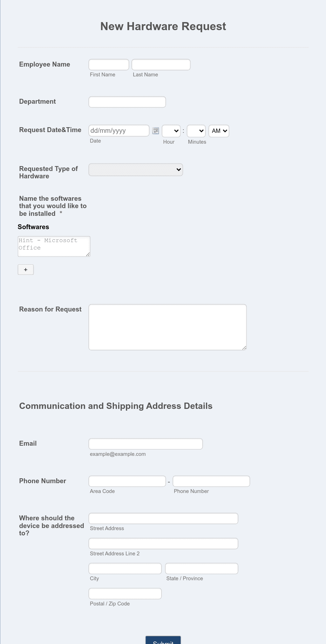Click the Area Code field
The width and height of the screenshot is (326, 644).
pos(127,481)
